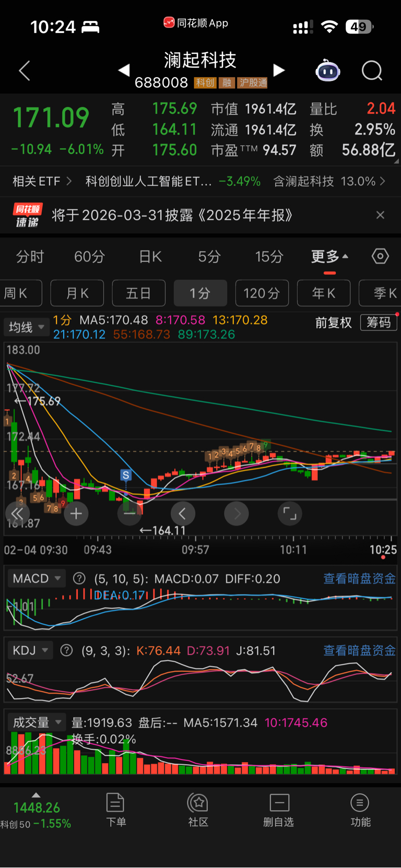Switch to 5分 tab
401x868 pixels.
click(209, 256)
